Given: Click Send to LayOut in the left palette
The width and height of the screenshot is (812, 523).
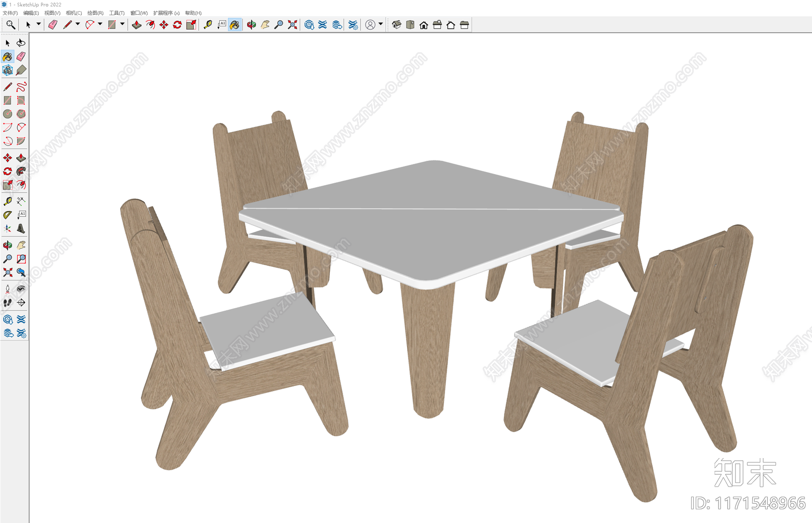Looking at the screenshot, I should (x=8, y=333).
